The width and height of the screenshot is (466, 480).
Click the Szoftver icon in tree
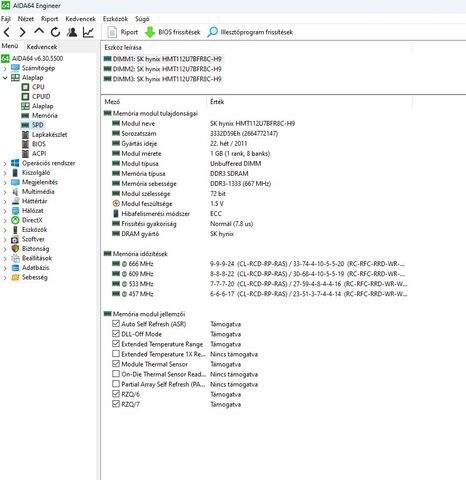pyautogui.click(x=15, y=239)
